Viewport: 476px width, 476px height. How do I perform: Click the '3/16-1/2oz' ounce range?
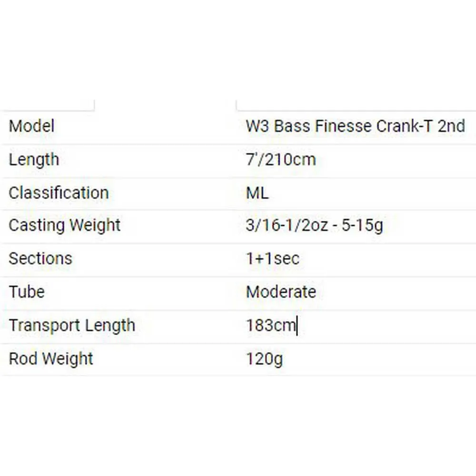(x=287, y=225)
